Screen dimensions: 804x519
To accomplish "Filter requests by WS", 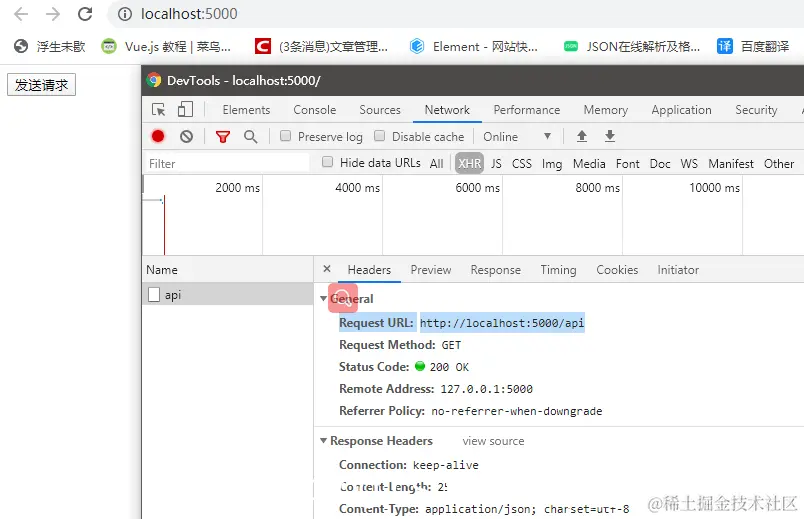I will coord(689,164).
